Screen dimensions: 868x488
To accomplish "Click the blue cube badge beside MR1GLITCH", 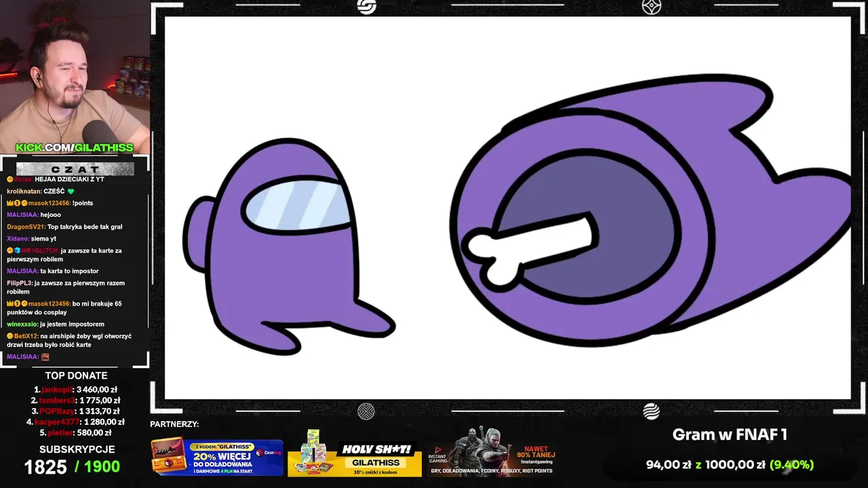I will tap(17, 250).
